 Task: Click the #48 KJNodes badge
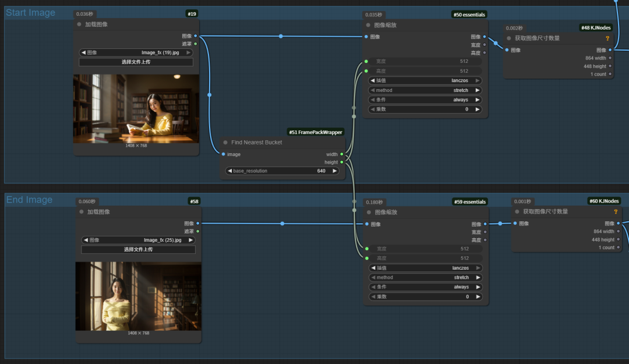pos(596,28)
